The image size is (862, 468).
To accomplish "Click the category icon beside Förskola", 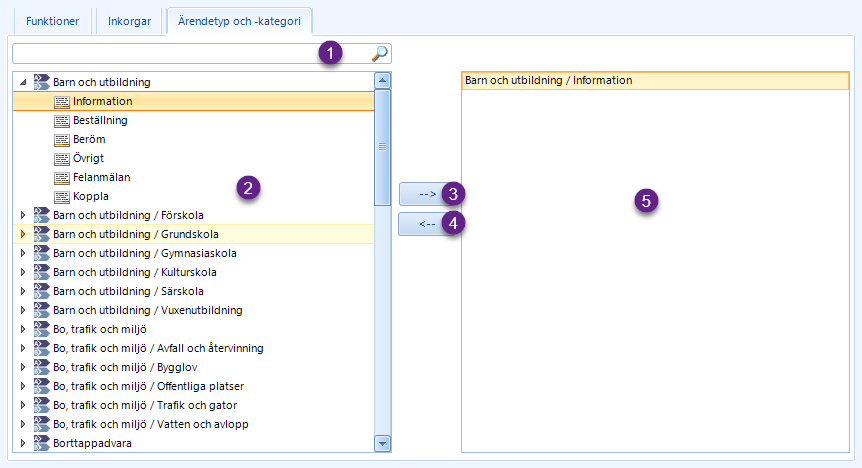I will click(41, 215).
